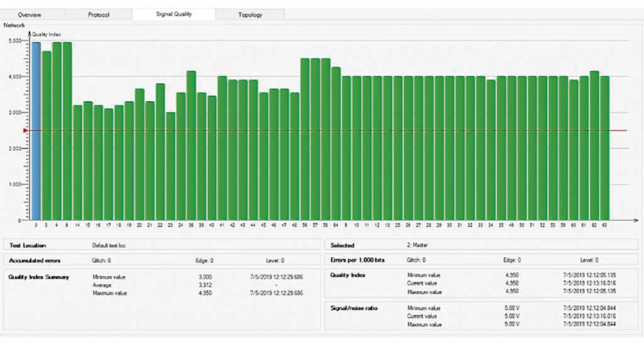Click the Errors per 1,000 bits Edge count
This screenshot has width=644, height=346.
511,260
